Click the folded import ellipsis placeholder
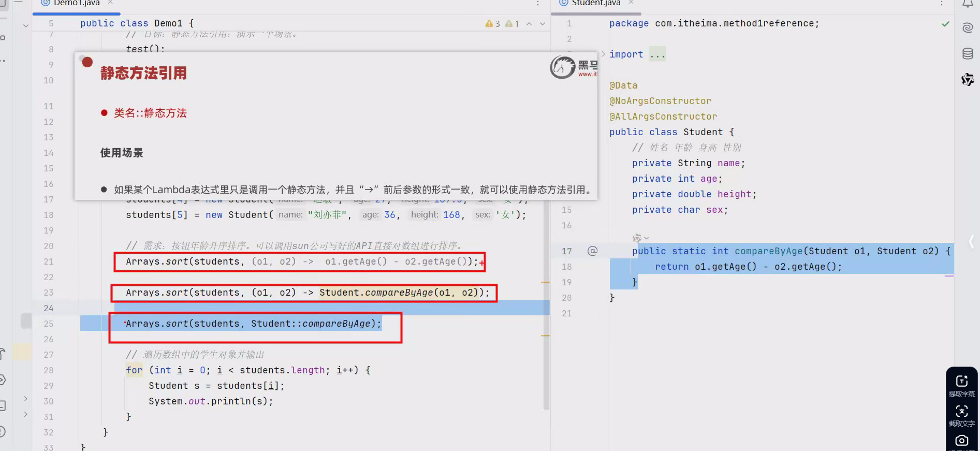This screenshot has width=980, height=451. pos(657,54)
